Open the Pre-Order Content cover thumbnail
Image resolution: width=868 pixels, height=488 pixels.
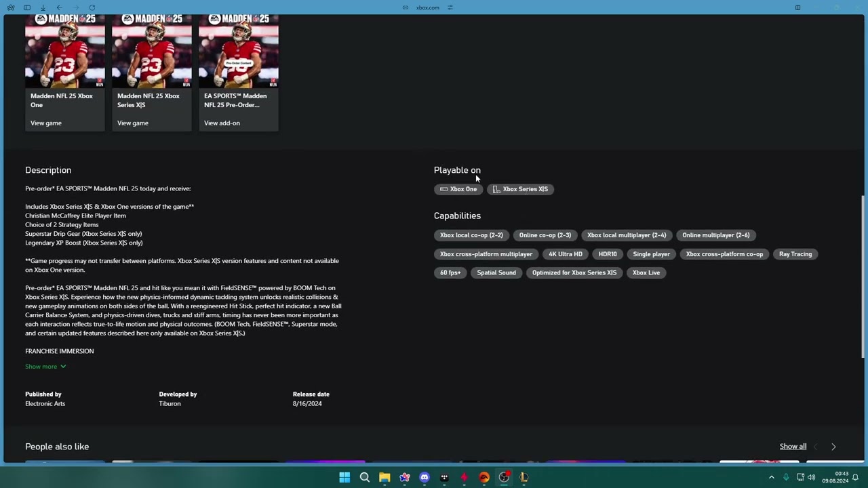(x=239, y=52)
